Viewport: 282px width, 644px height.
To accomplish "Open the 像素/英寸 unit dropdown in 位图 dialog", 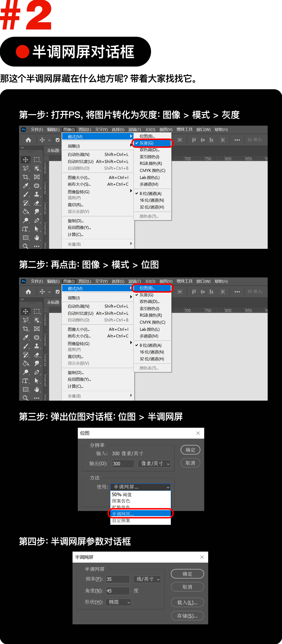I will click(x=154, y=463).
